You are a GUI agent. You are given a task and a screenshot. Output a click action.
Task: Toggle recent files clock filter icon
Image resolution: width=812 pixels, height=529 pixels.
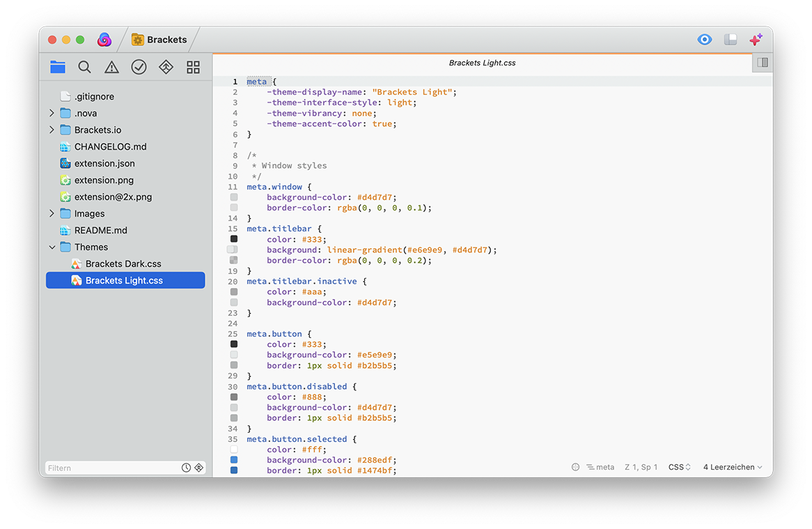187,468
